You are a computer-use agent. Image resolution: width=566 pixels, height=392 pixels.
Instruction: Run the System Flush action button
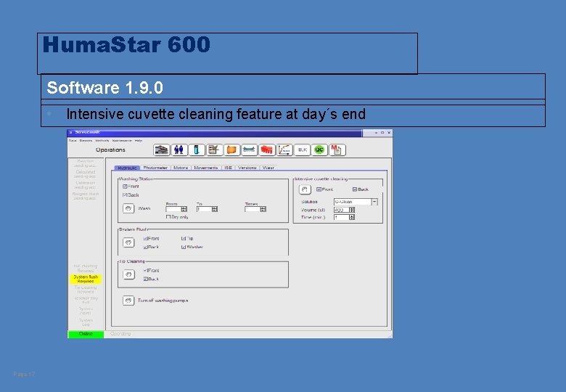pos(128,242)
